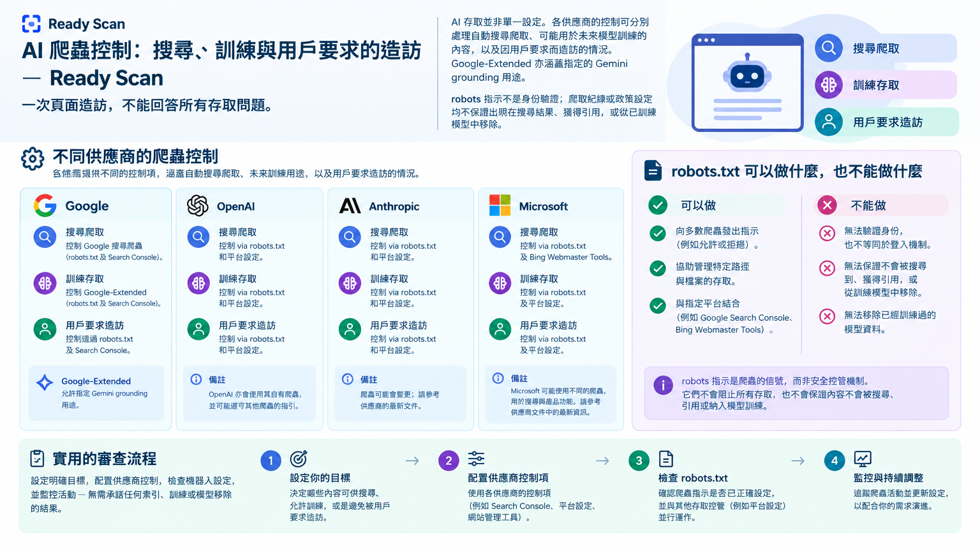Click the OpenAI 備註 info icon
This screenshot has width=980, height=551.
(x=196, y=379)
